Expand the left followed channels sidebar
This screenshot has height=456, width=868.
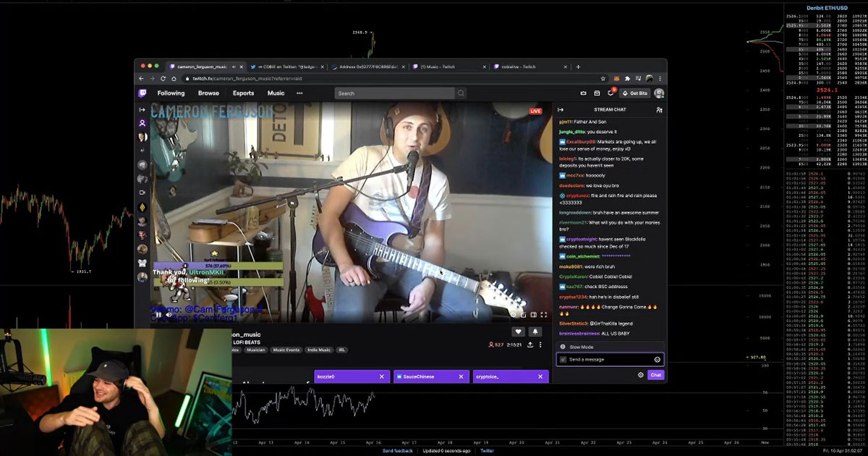pos(142,110)
